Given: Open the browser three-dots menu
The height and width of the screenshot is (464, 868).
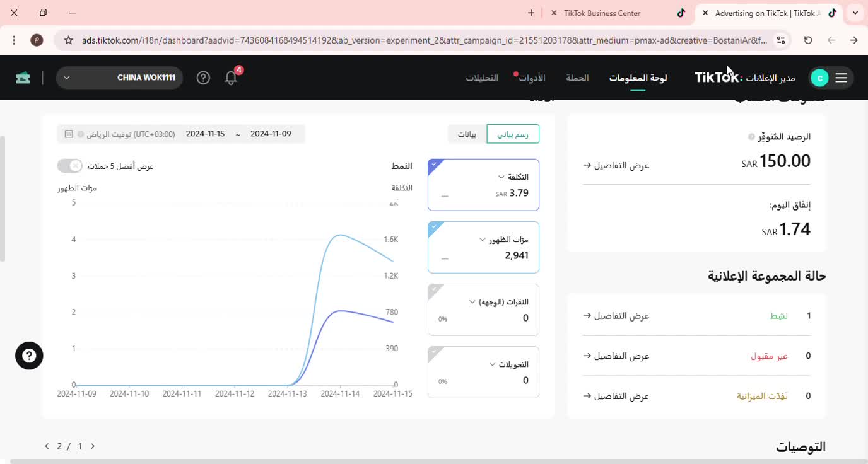Looking at the screenshot, I should tap(14, 40).
